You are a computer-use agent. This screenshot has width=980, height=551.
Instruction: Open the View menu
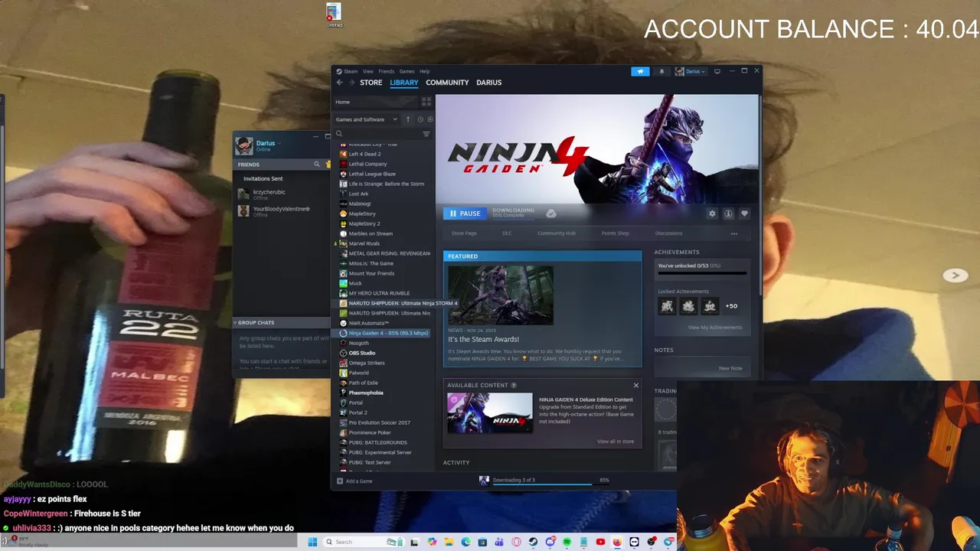tap(368, 71)
